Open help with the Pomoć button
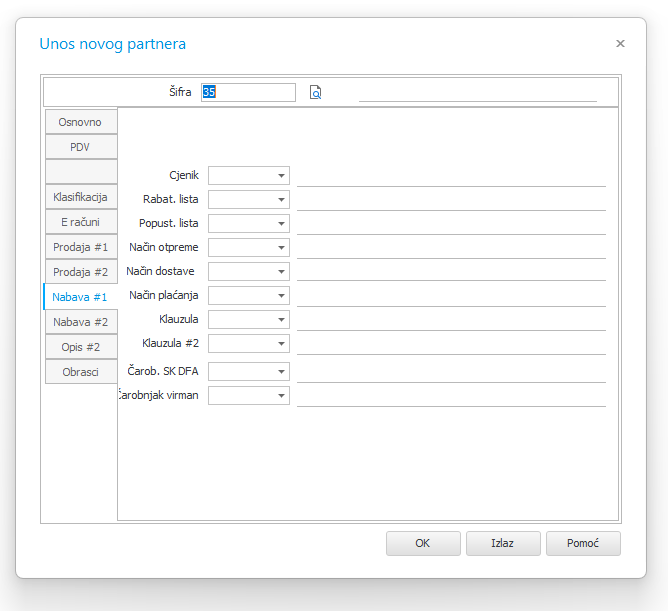The image size is (668, 611). (583, 543)
